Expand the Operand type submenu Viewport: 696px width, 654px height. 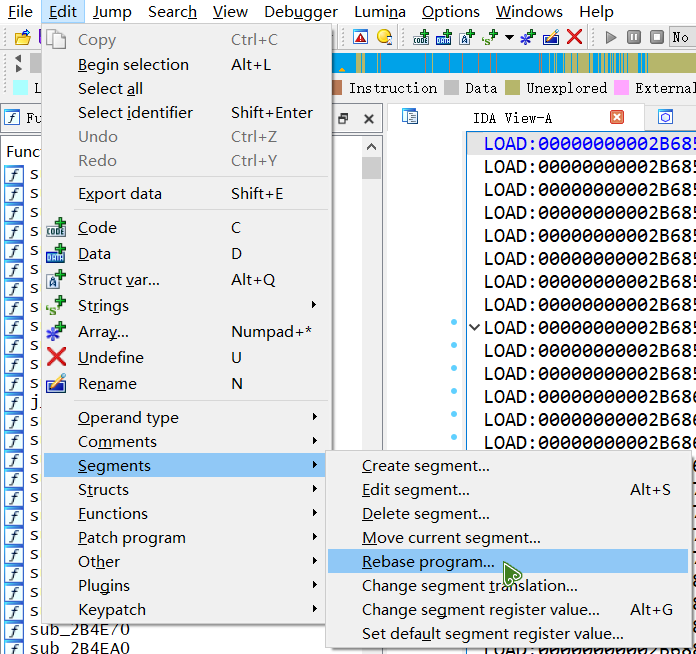point(186,418)
